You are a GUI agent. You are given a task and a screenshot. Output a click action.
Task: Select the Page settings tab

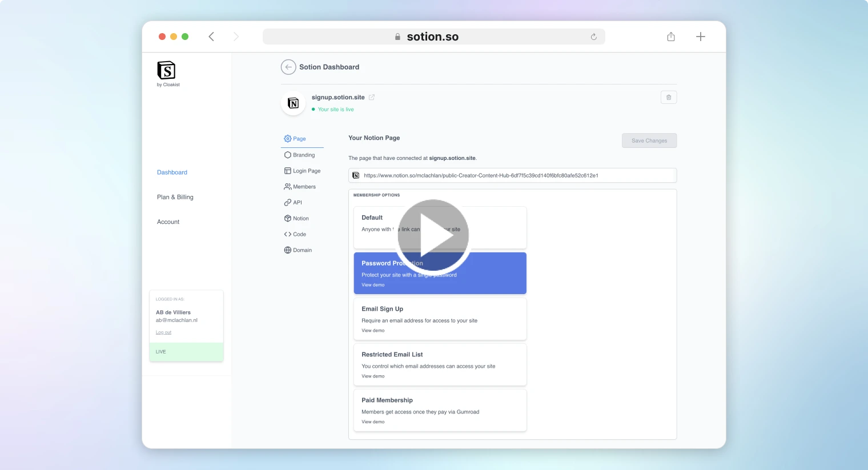(x=302, y=139)
